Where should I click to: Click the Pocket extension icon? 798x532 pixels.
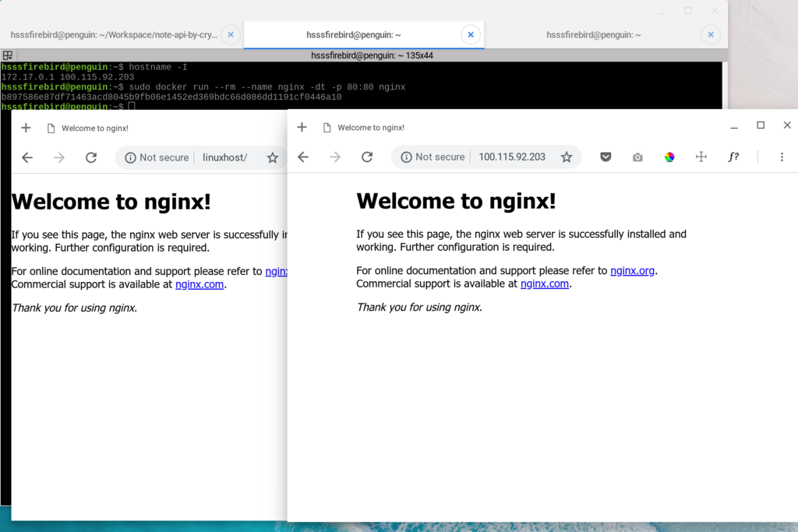click(606, 157)
